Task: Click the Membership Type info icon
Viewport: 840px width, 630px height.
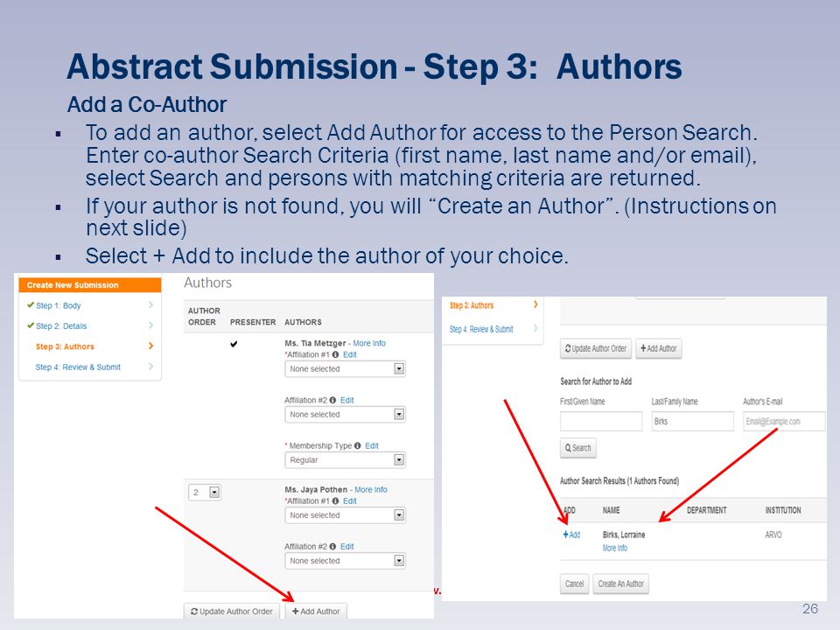Action: pyautogui.click(x=357, y=445)
